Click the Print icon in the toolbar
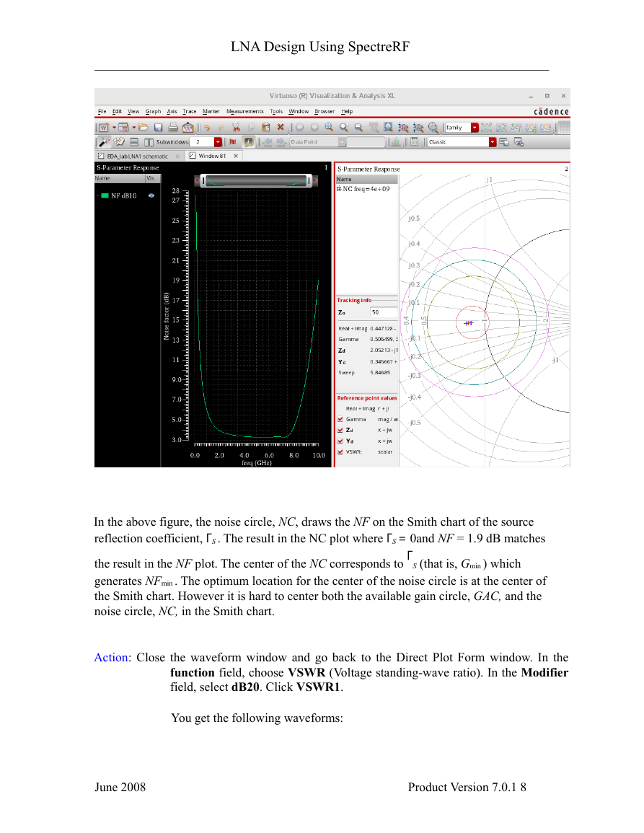The image size is (644, 833). coord(172,128)
